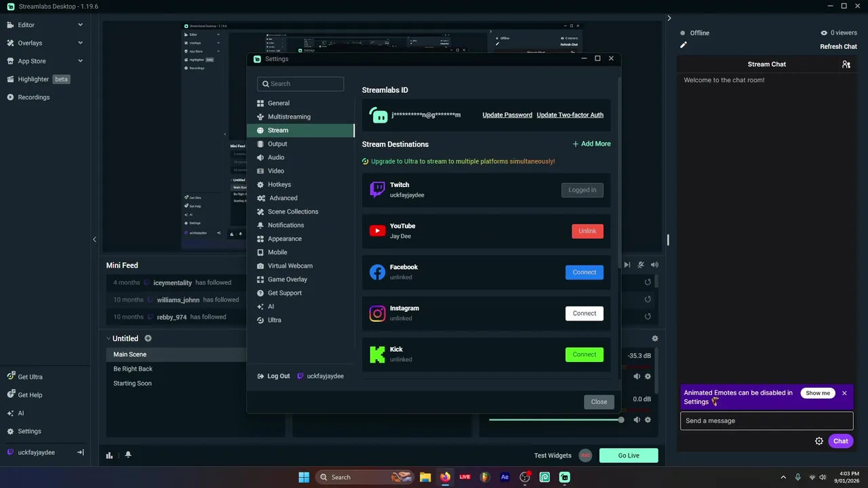868x488 pixels.
Task: Skip the current Mini Feed alert
Action: point(627,265)
